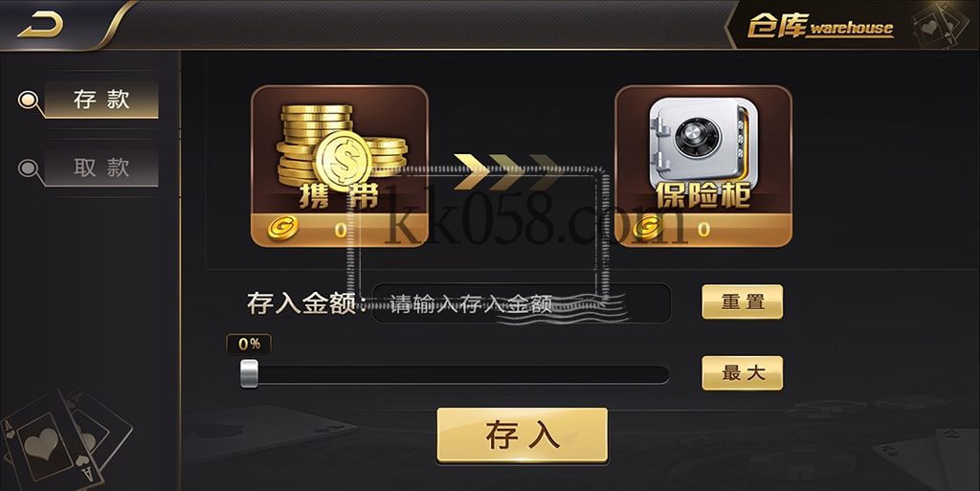Screen dimensions: 980x491
Task: Click the G coin under 携带
Action: point(282,228)
